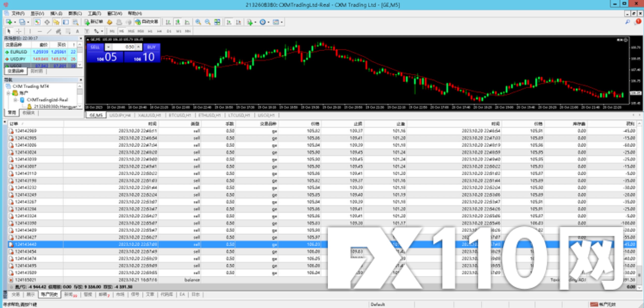Image resolution: width=644 pixels, height=308 pixels.
Task: Open the 工具(T) Tools menu
Action: (94, 13)
